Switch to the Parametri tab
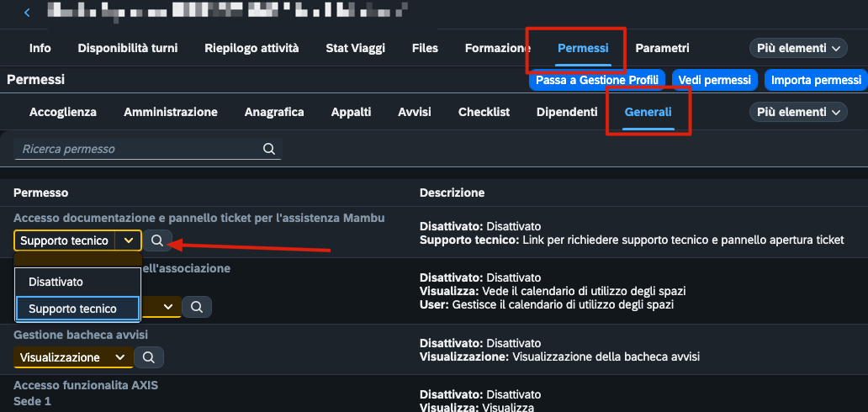 (662, 48)
